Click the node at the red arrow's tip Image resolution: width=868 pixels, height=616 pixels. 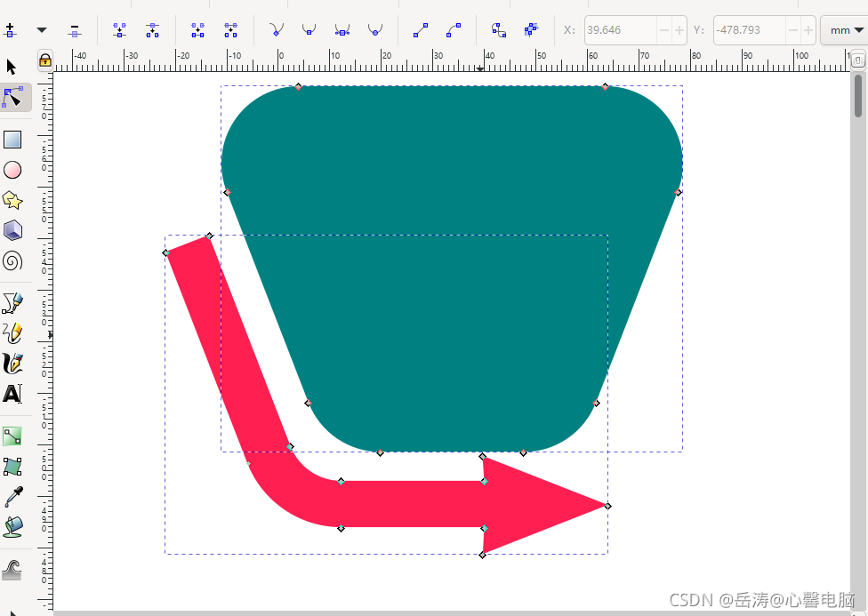pyautogui.click(x=607, y=506)
